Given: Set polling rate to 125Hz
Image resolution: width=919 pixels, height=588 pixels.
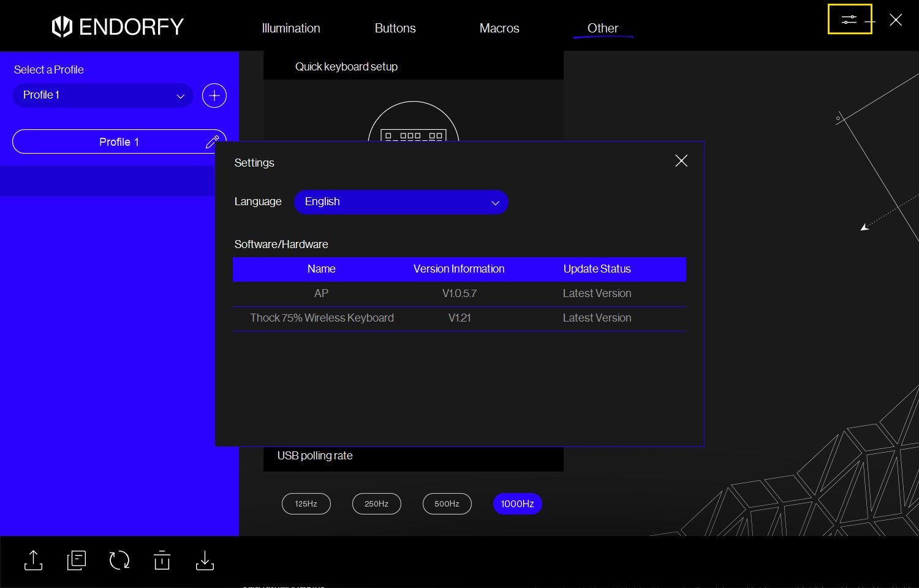Looking at the screenshot, I should [306, 503].
